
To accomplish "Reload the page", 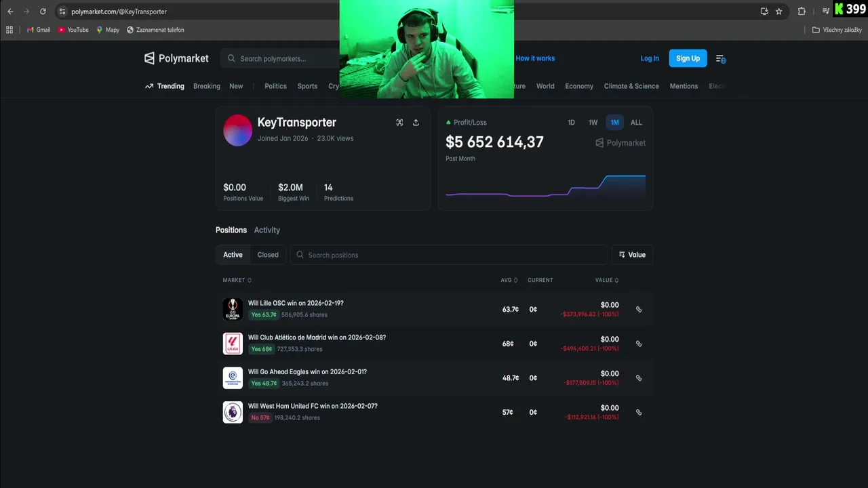I will pos(43,12).
